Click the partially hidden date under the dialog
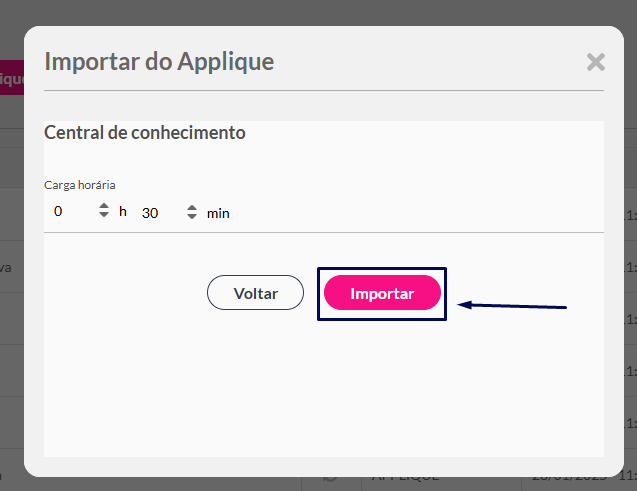 pyautogui.click(x=569, y=479)
